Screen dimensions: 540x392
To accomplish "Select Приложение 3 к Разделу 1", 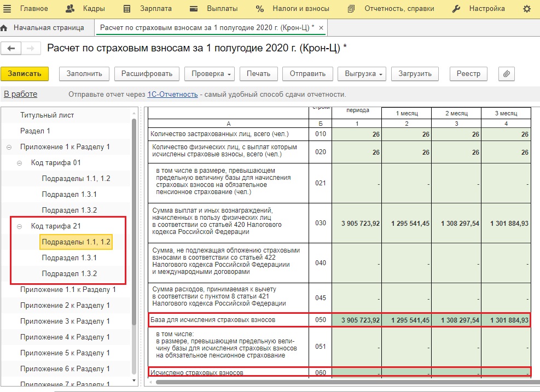I will [65, 321].
